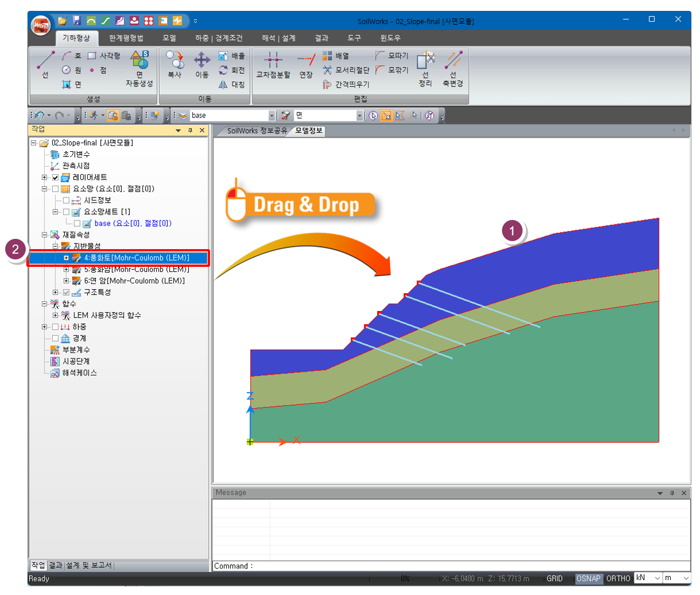700x595 pixels.
Task: Select the 원 (circle) tool
Action: [72, 70]
